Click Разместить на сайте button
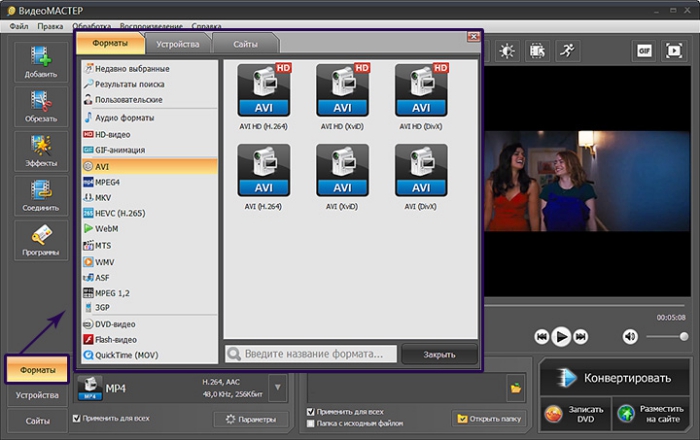This screenshot has height=440, width=700. click(x=651, y=414)
